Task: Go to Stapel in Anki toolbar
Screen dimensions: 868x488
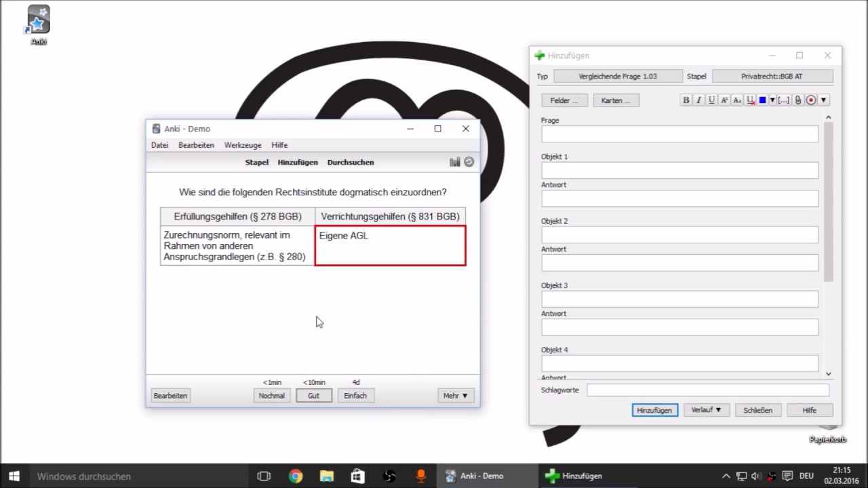Action: [x=257, y=162]
